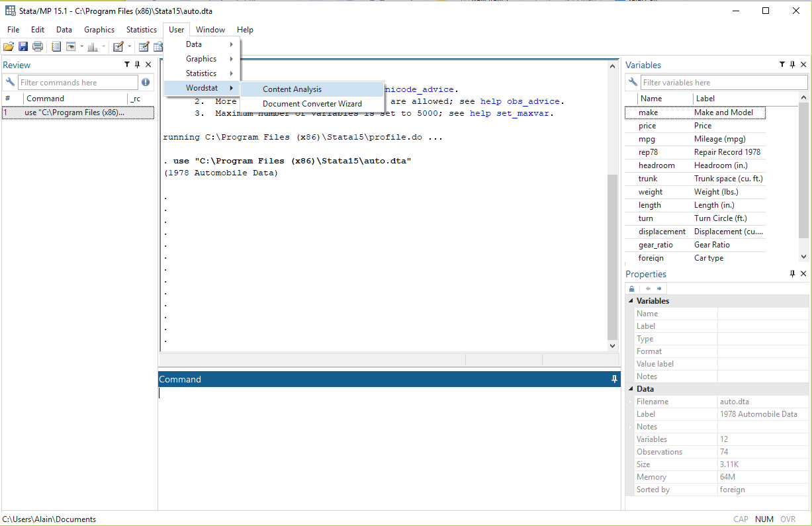This screenshot has width=812, height=526.
Task: Click the unicode_advice link
Action: coord(420,89)
